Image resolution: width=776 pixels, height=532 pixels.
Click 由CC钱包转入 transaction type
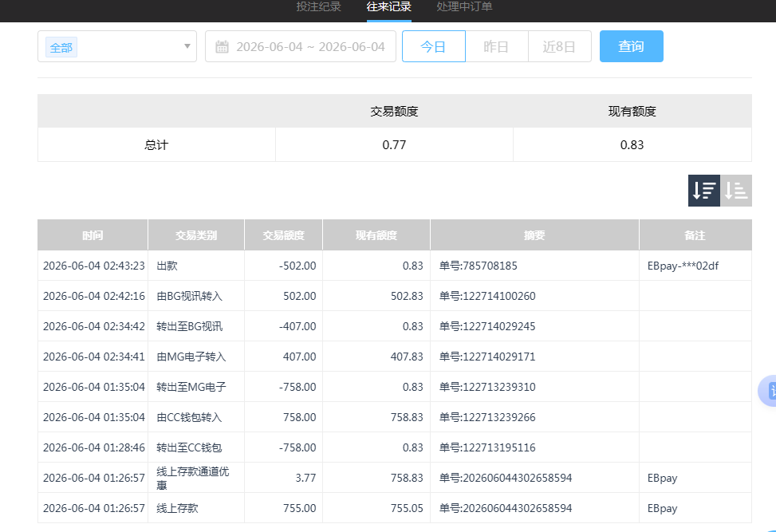189,417
